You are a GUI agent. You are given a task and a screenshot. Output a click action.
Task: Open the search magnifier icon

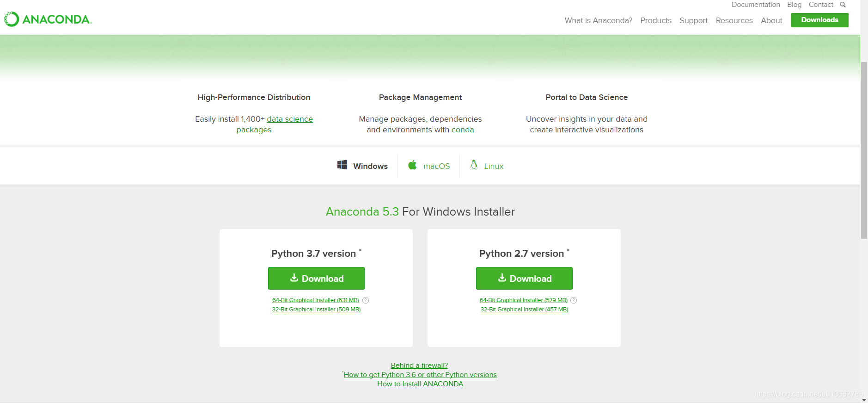click(x=843, y=5)
